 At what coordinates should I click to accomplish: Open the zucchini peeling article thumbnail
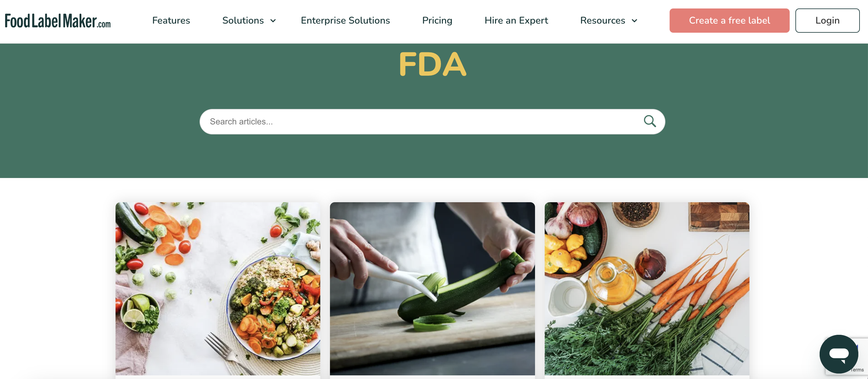click(432, 288)
